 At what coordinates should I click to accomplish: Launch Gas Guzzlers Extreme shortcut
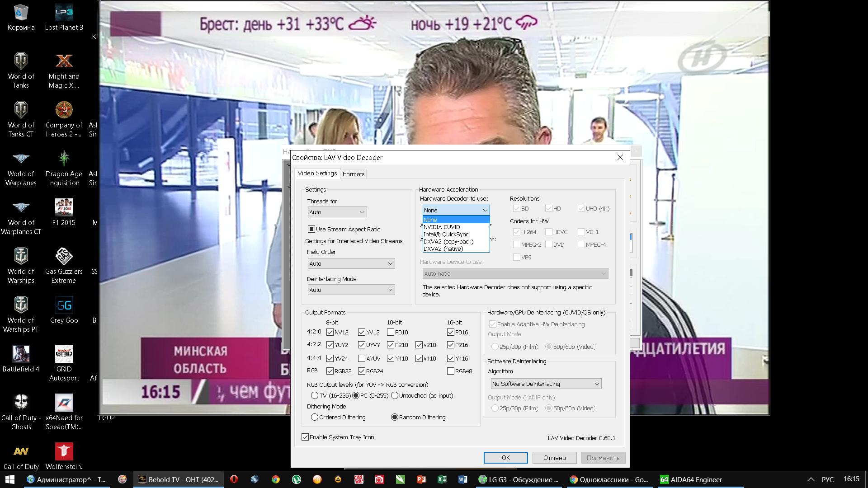[x=64, y=265]
